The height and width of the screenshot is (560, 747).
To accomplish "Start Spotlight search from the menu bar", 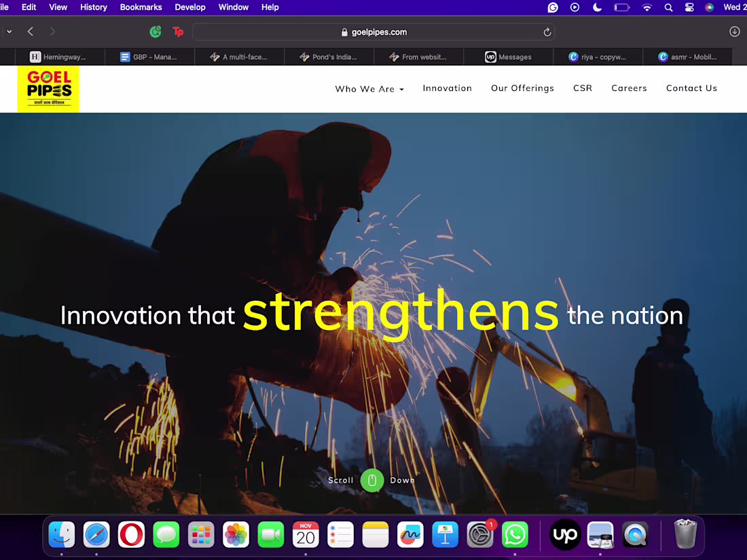I will pyautogui.click(x=668, y=7).
